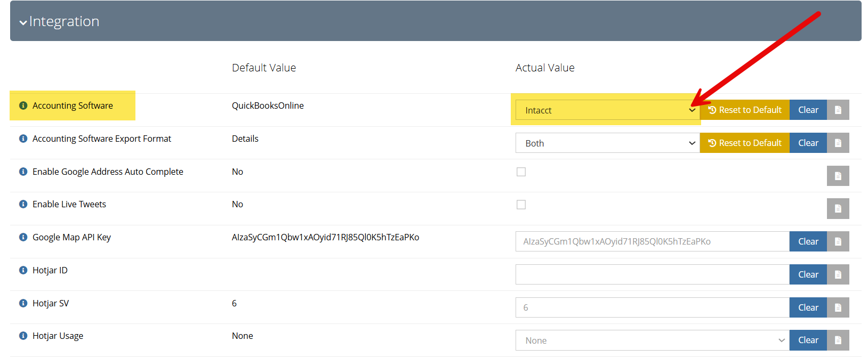This screenshot has height=357, width=868.
Task: Collapse the Integration section header
Action: [x=436, y=21]
